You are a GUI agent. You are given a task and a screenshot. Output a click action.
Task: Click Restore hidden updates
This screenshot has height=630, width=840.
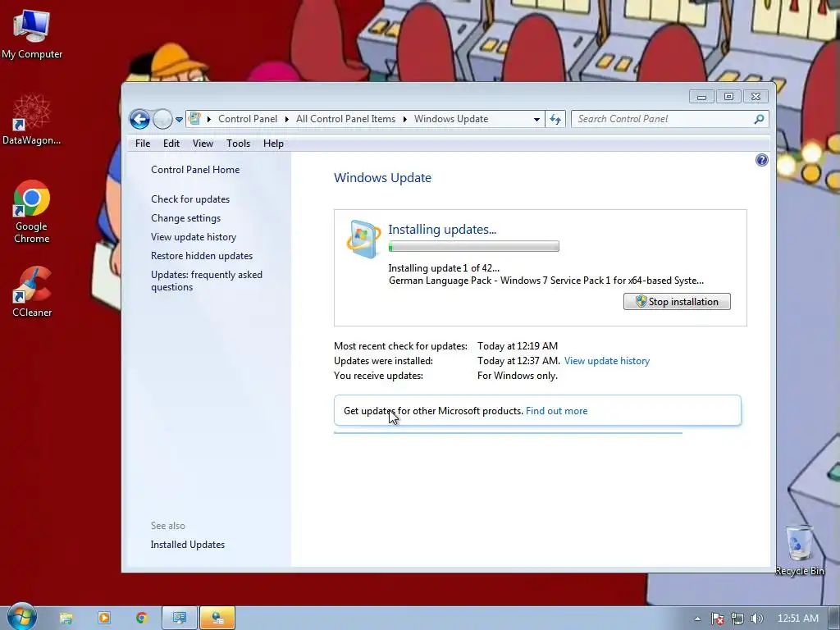[x=202, y=256]
